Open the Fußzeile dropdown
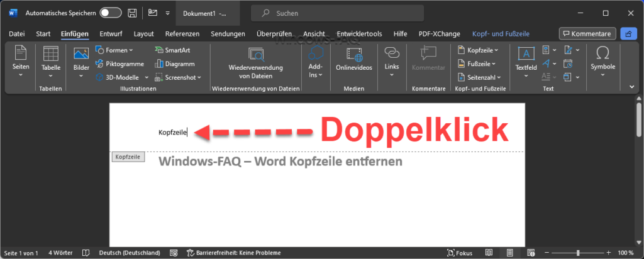Screen dimensions: 644x259 (x=477, y=63)
